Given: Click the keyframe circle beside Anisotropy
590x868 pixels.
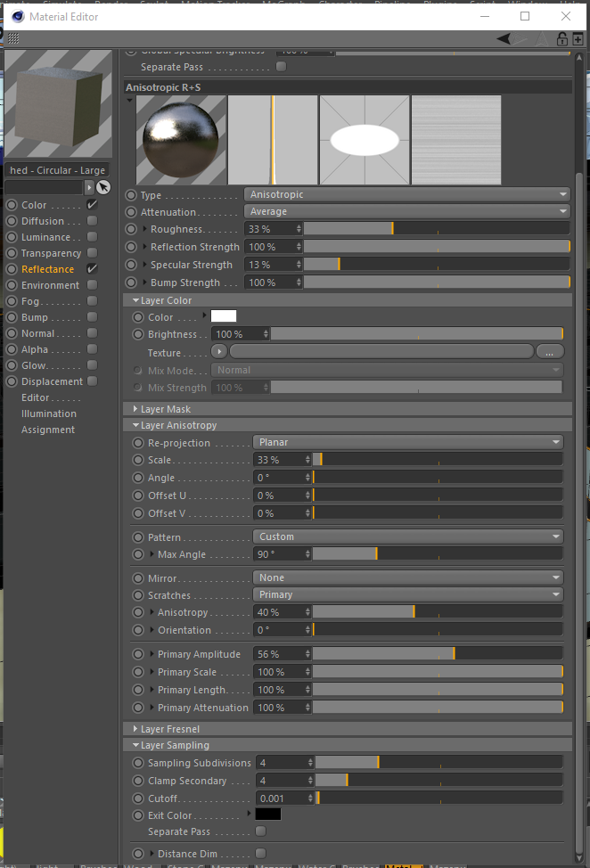Looking at the screenshot, I should coord(138,612).
